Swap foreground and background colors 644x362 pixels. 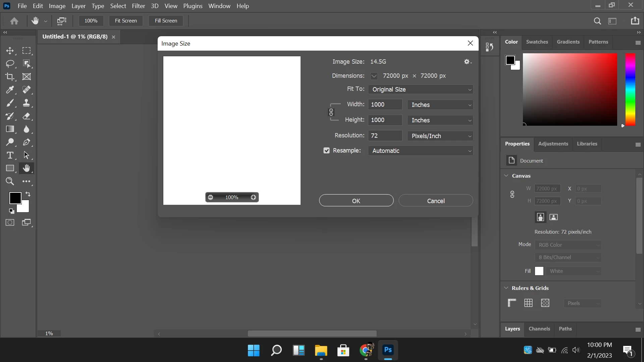[x=28, y=194]
